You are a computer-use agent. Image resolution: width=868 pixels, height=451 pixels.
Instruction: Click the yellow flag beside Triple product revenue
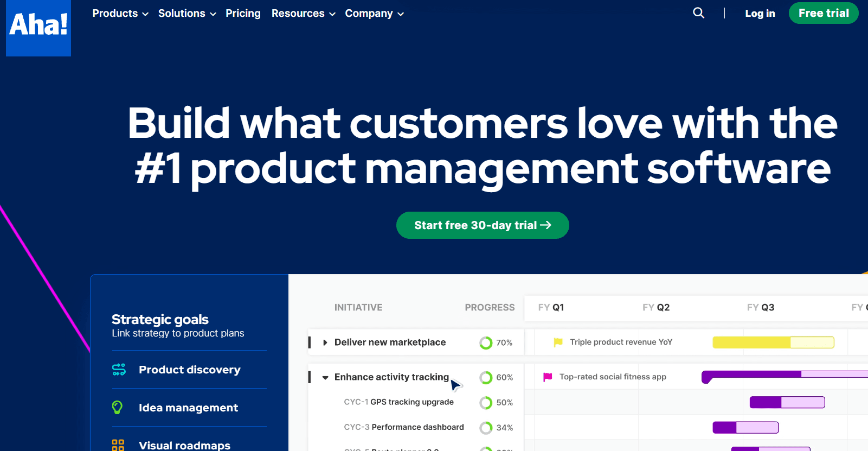coord(558,342)
